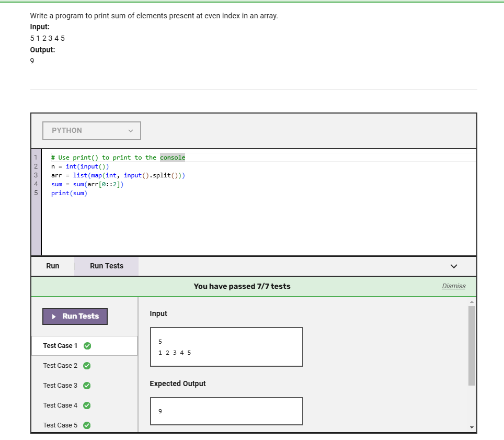Screen dimensions: 504x440
Task: Select Test Case 2 from the list
Action: pos(60,365)
